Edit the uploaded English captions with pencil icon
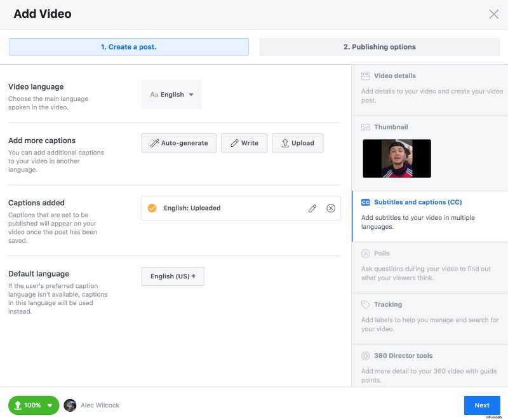 coord(312,208)
